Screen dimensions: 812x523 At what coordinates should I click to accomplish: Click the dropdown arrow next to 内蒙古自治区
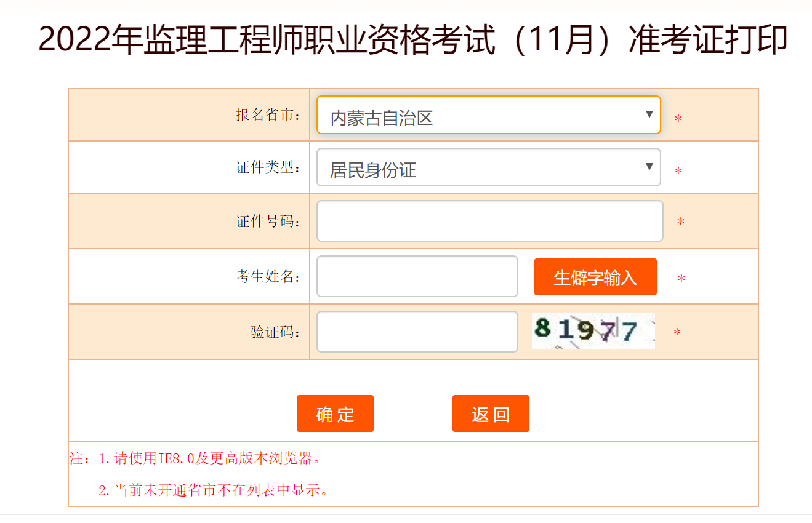tap(648, 114)
